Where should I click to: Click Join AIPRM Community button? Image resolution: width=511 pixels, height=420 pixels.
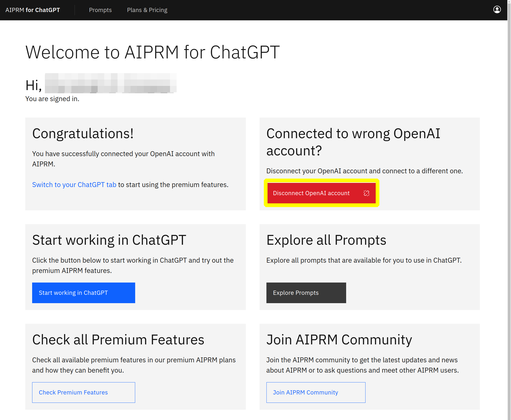(315, 392)
